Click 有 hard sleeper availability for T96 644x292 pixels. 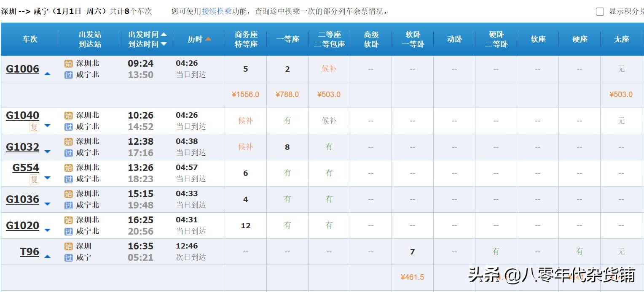(495, 250)
